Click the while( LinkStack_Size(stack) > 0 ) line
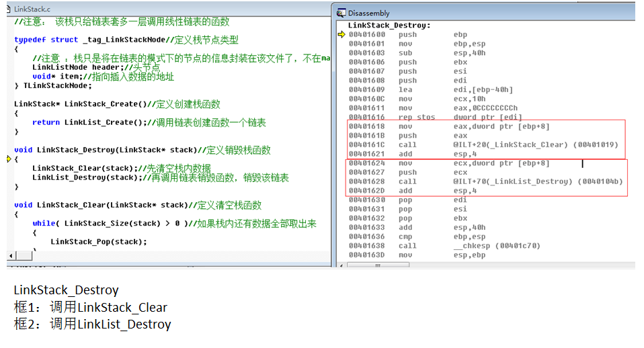 point(174,224)
